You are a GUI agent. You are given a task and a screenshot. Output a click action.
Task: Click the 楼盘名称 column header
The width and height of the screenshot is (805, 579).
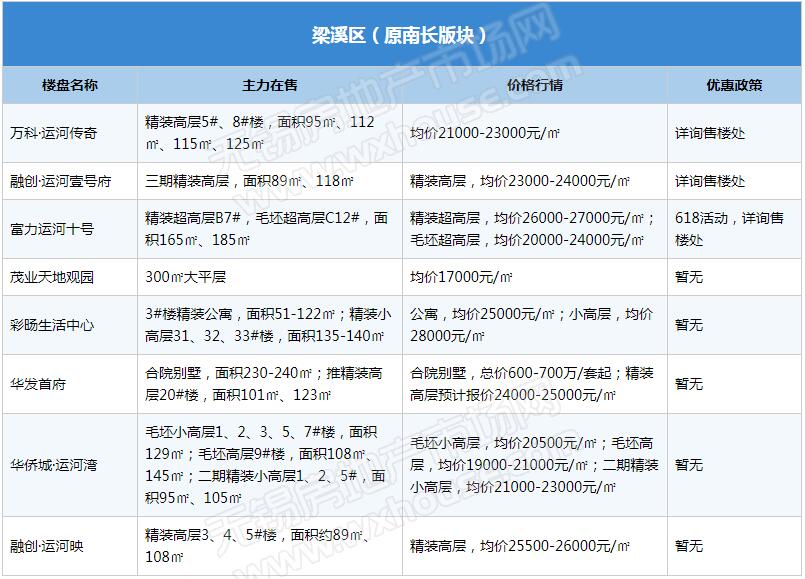click(70, 85)
